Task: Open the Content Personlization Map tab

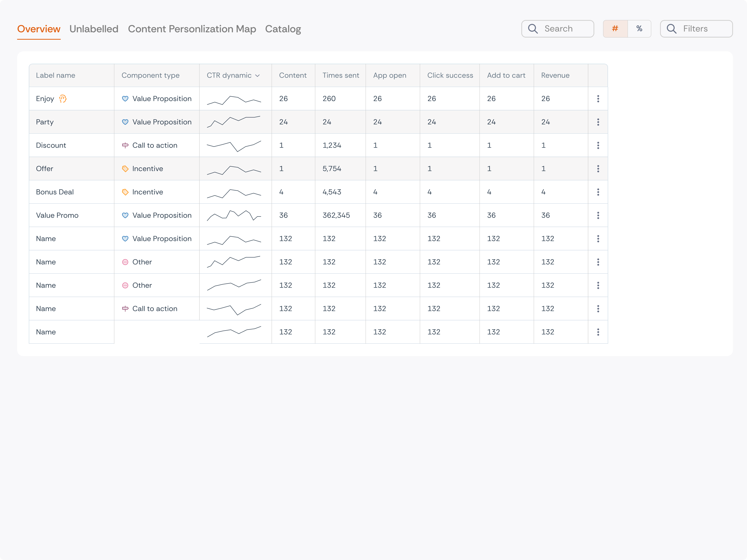Action: [x=192, y=29]
